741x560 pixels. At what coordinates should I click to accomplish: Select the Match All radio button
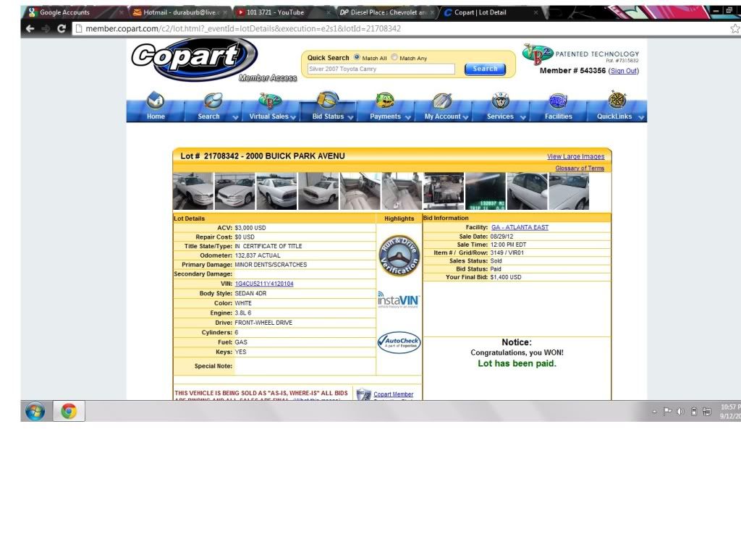click(x=357, y=57)
